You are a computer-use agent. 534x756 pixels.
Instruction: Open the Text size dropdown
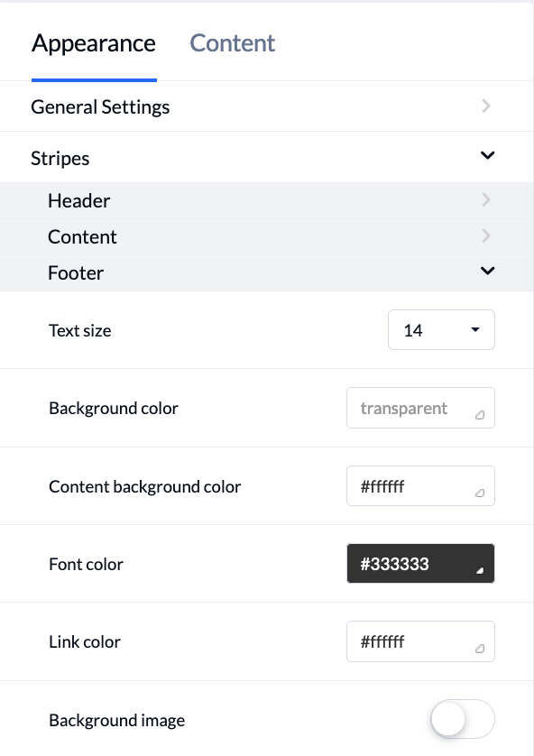pyautogui.click(x=441, y=329)
